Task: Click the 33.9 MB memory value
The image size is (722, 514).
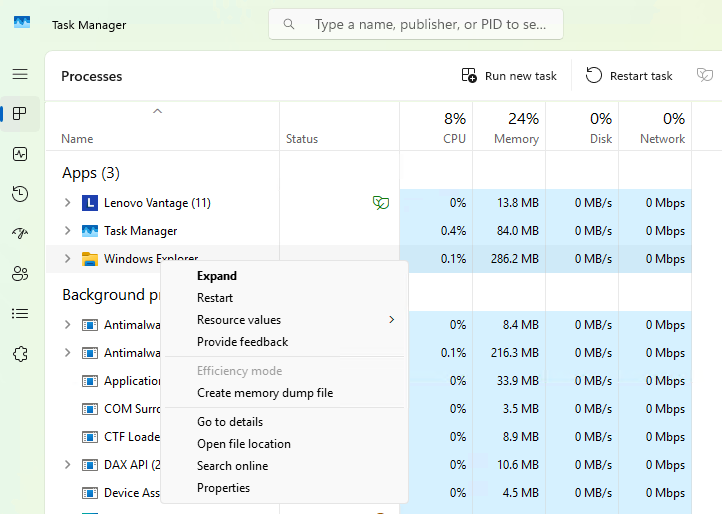Action: pos(518,381)
